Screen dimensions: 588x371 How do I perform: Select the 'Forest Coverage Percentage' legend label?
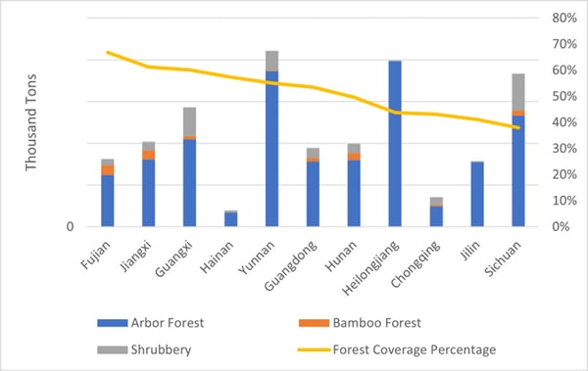pos(415,350)
